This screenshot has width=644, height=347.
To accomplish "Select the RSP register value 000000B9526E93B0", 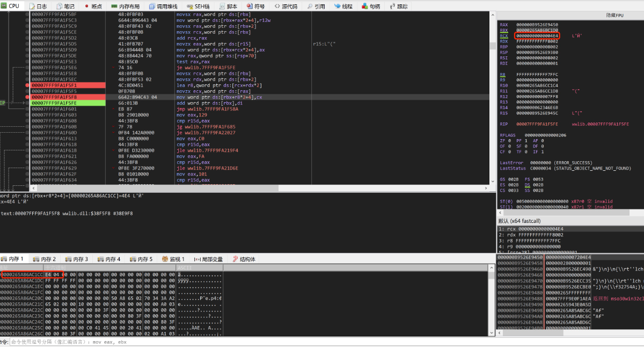I will click(537, 52).
